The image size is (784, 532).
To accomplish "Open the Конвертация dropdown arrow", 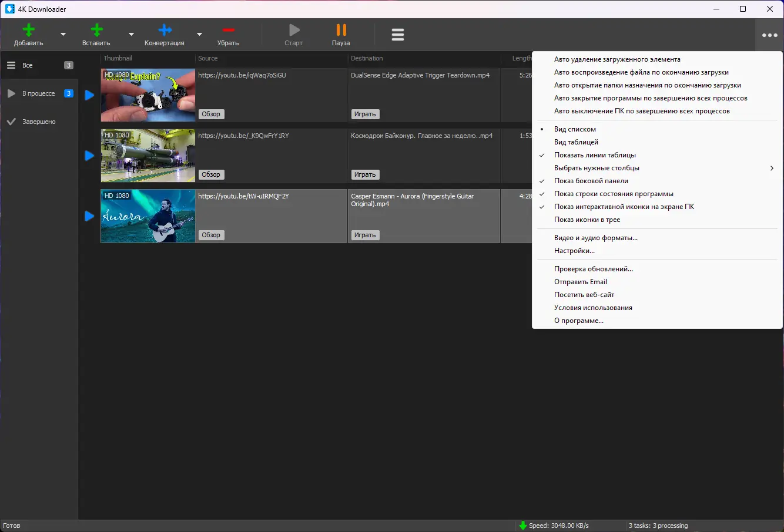I will tap(199, 34).
